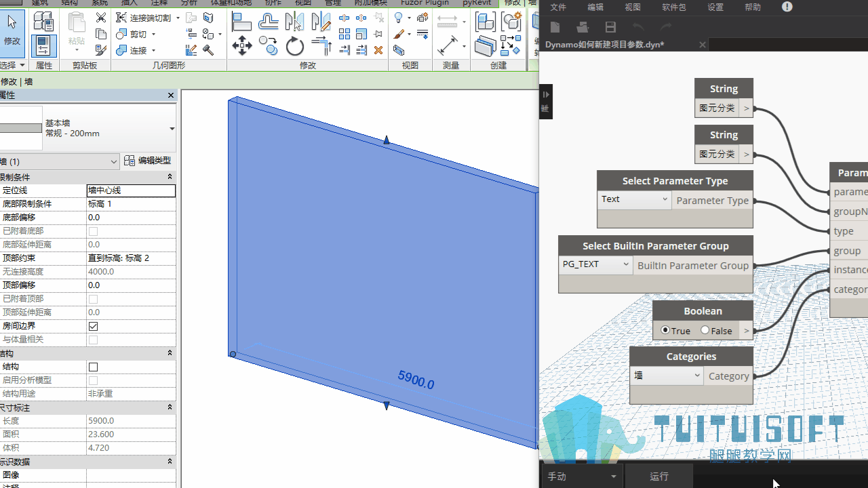This screenshot has height=488, width=868.
Task: Switch to Dynamo如何新建项目参数.dyn tab
Action: 605,45
